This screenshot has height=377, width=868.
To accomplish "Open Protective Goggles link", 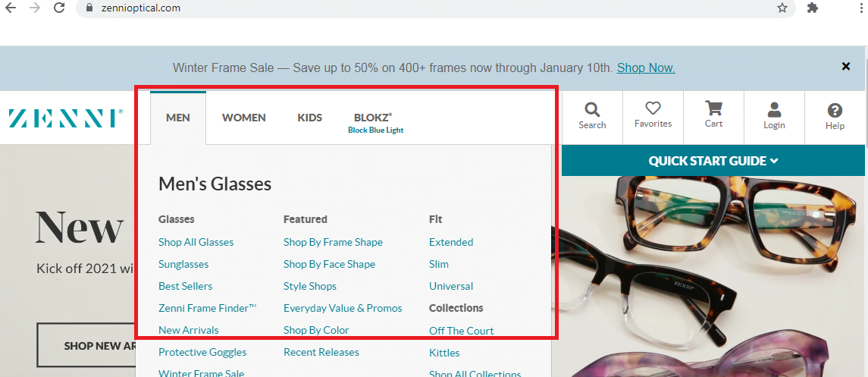I will pyautogui.click(x=202, y=352).
